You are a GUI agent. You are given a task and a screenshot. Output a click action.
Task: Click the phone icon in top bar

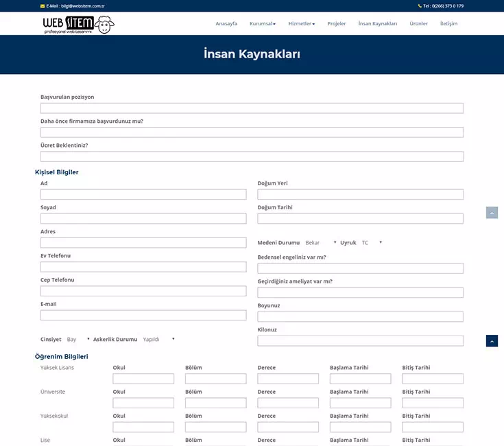[x=420, y=5]
